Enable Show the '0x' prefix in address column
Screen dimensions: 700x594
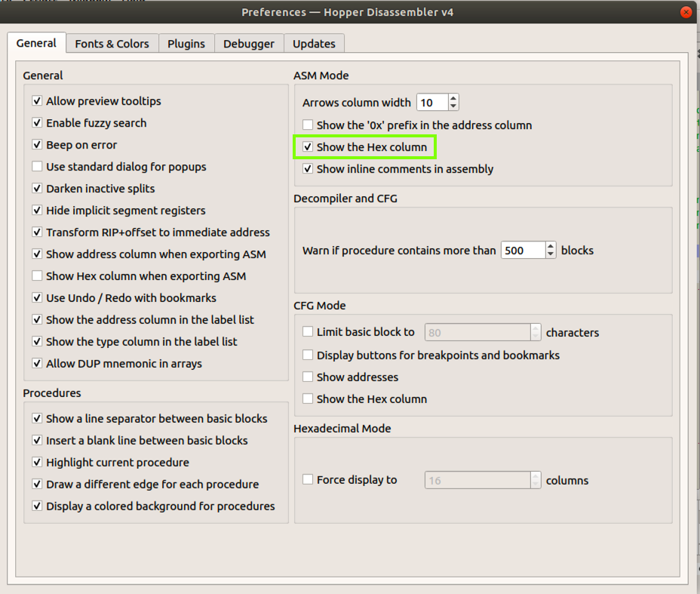click(308, 125)
